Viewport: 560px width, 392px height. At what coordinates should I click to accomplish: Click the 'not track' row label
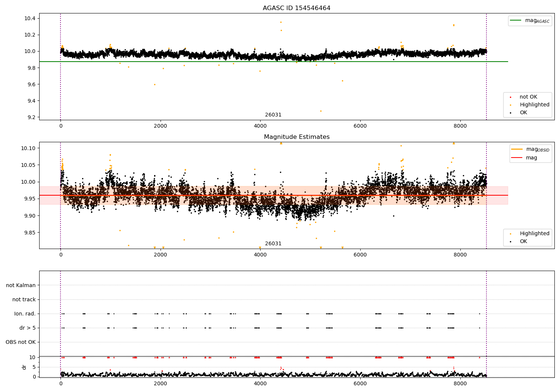tap(24, 299)
